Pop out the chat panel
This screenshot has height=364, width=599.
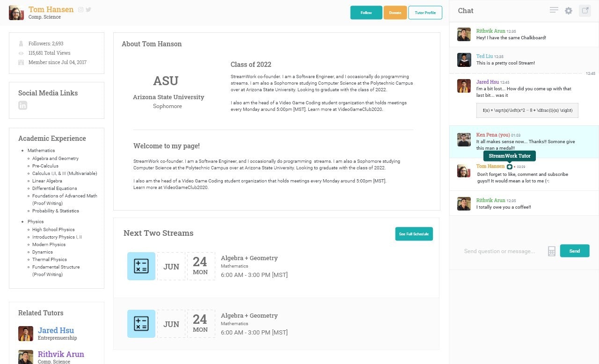point(584,10)
